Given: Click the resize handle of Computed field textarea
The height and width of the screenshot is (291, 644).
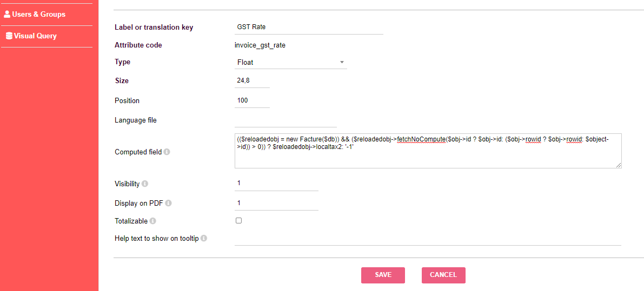Looking at the screenshot, I should pos(619,165).
